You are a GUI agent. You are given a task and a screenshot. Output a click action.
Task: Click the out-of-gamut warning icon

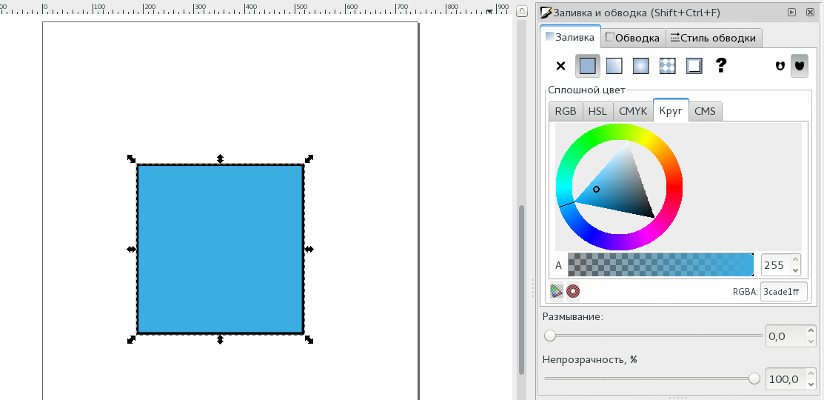click(x=573, y=291)
